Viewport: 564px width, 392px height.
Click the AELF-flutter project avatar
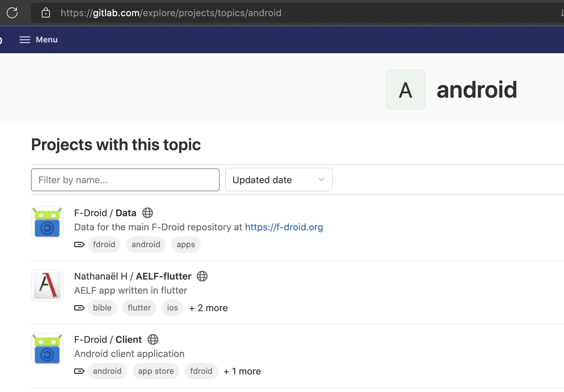[47, 286]
